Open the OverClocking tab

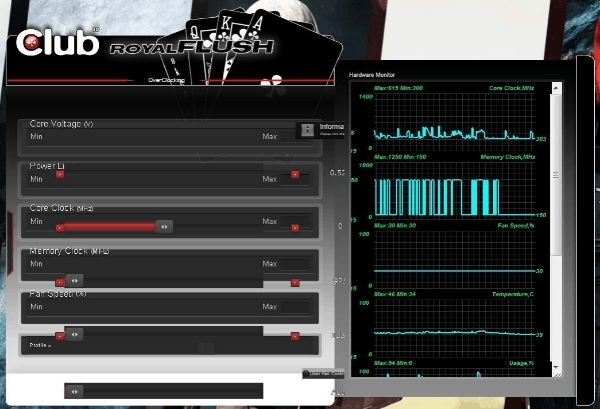(x=166, y=80)
